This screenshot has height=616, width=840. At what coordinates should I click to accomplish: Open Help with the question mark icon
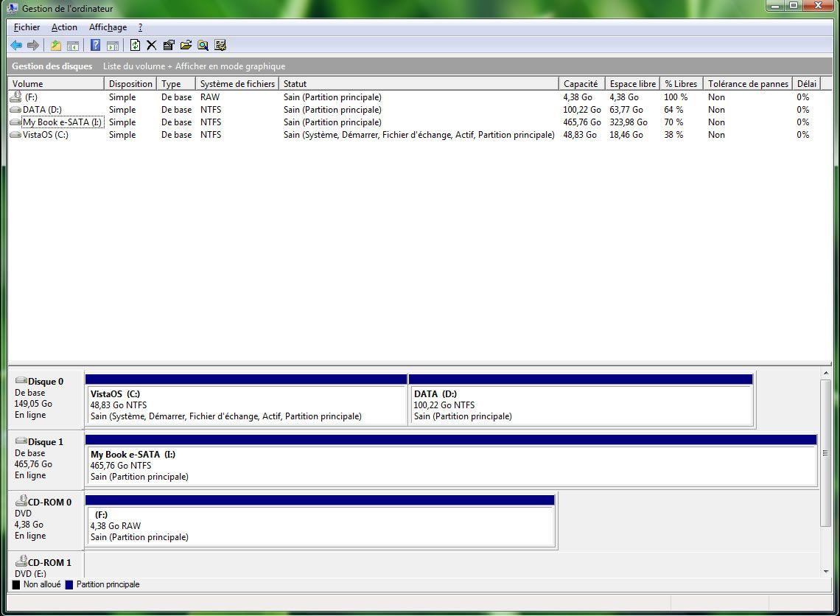(95, 46)
